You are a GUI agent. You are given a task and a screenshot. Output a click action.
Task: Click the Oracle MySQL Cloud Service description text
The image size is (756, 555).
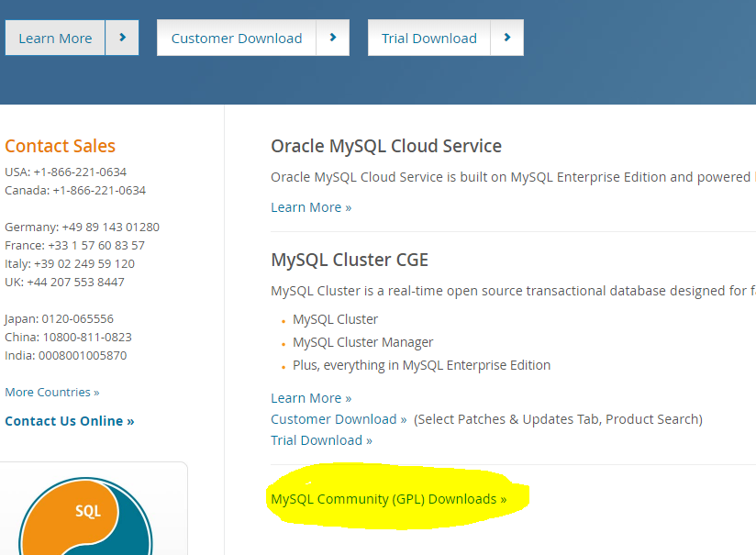(x=513, y=177)
